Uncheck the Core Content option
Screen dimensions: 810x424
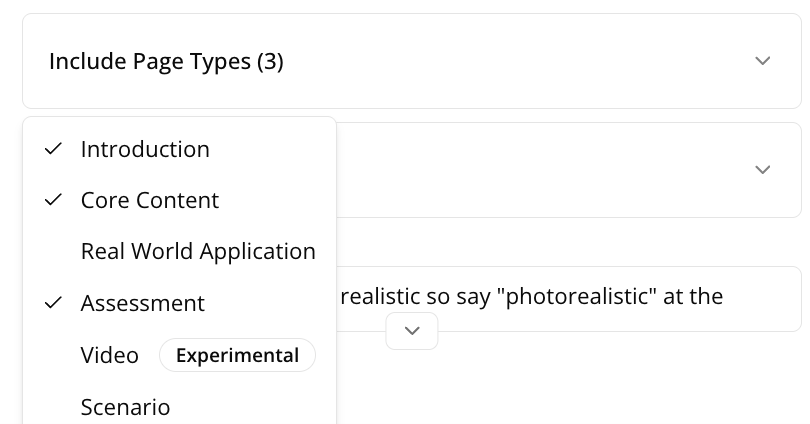point(150,200)
